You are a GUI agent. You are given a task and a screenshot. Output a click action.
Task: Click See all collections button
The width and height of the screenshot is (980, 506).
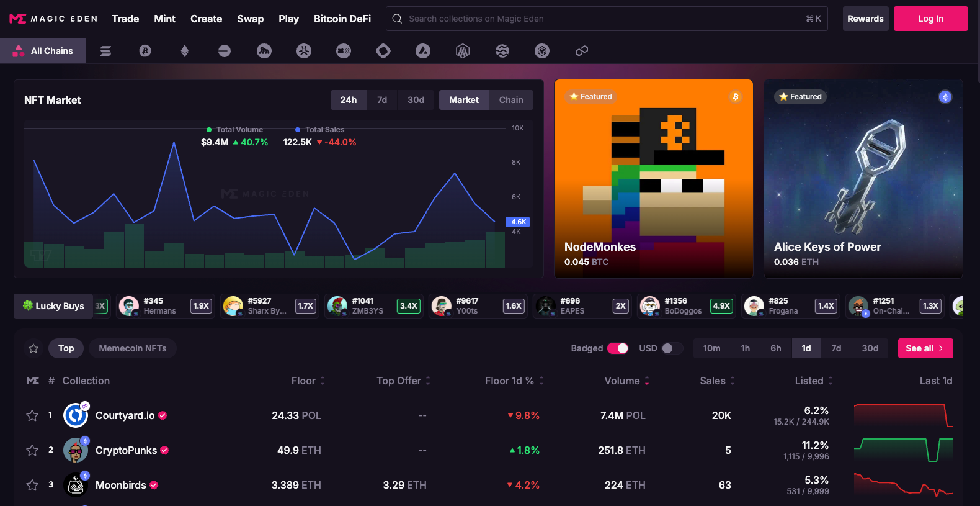click(925, 348)
